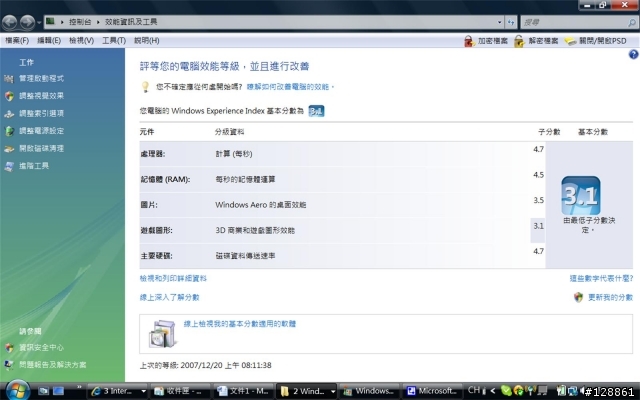Screen dimensions: 640x400
Task: Click 加密檔案 encrypt file toolbar button
Action: click(x=486, y=41)
